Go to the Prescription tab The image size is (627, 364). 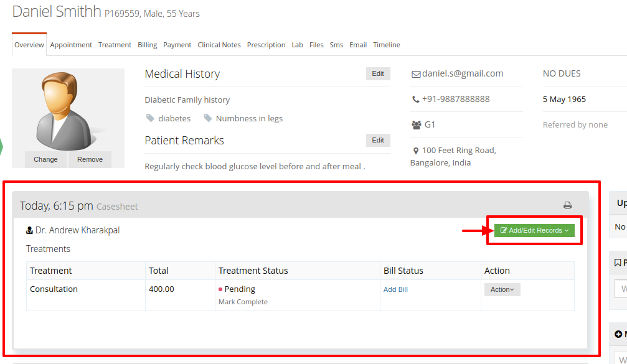pos(266,45)
